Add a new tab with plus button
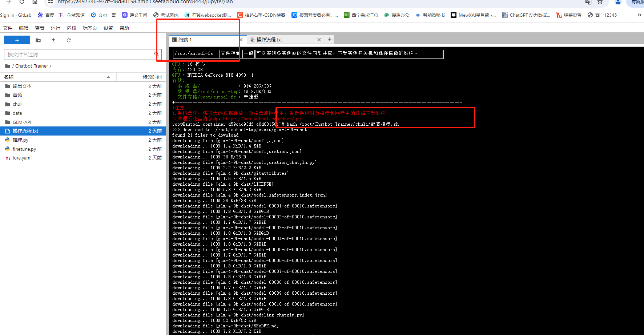 pyautogui.click(x=330, y=39)
